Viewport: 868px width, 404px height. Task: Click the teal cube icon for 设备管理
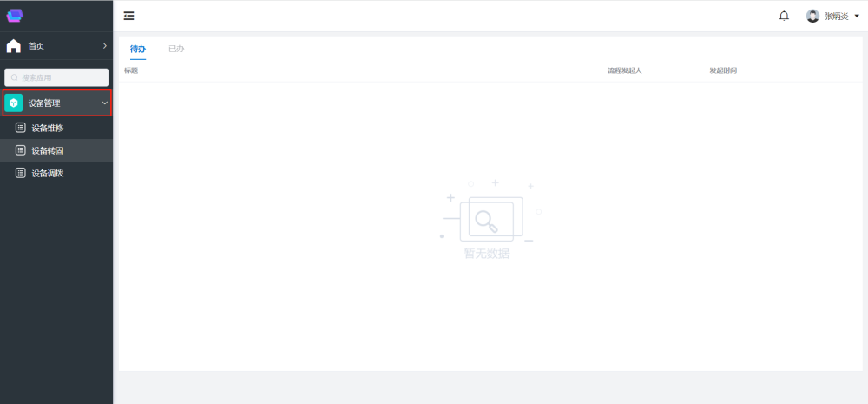[14, 103]
